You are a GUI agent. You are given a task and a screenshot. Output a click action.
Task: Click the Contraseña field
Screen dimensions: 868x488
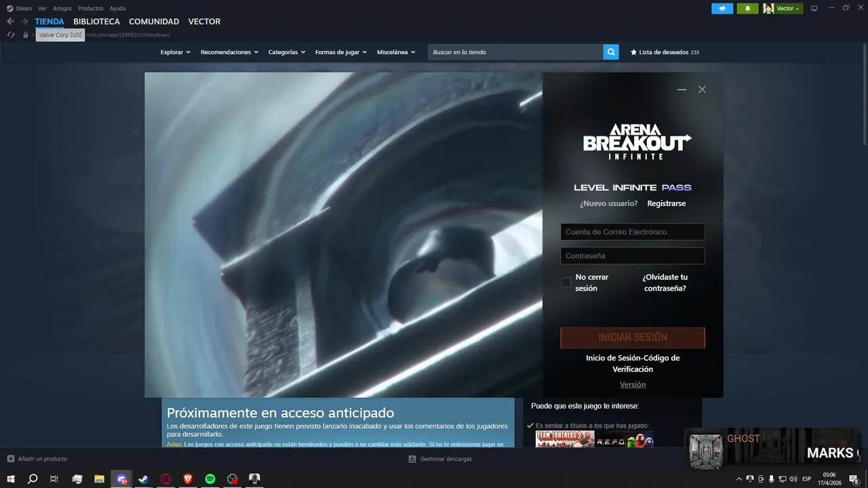(633, 256)
